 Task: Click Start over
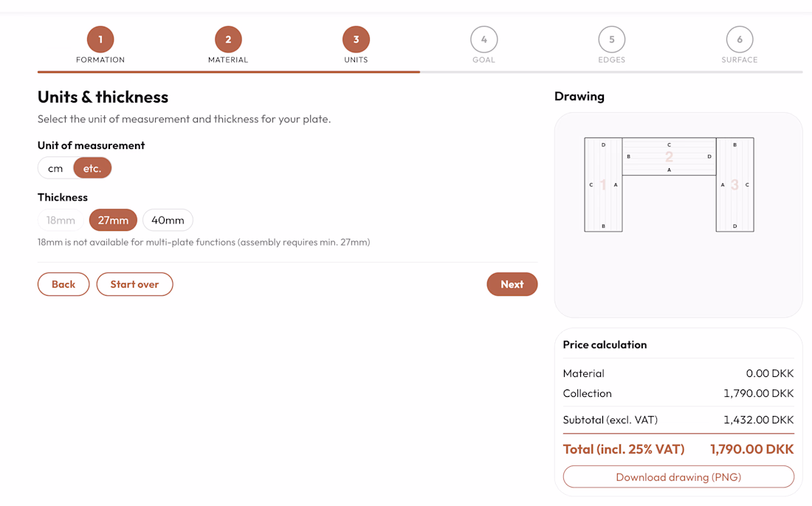coord(134,284)
